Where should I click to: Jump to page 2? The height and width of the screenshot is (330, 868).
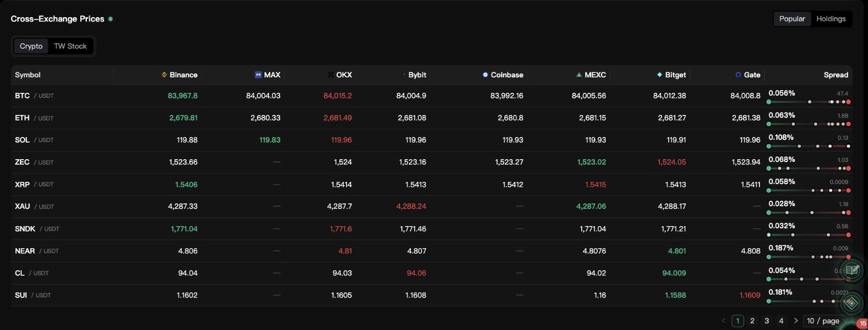pyautogui.click(x=752, y=321)
